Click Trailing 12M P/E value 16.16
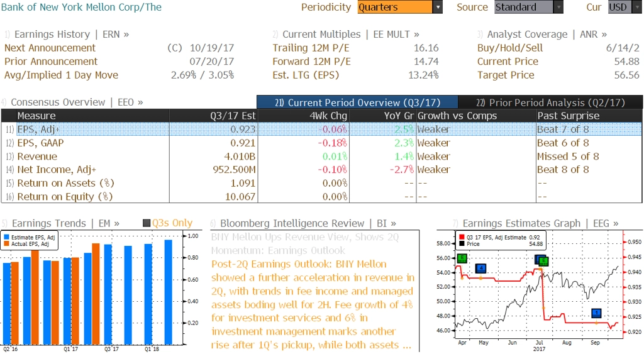This screenshot has width=644, height=354. point(426,48)
